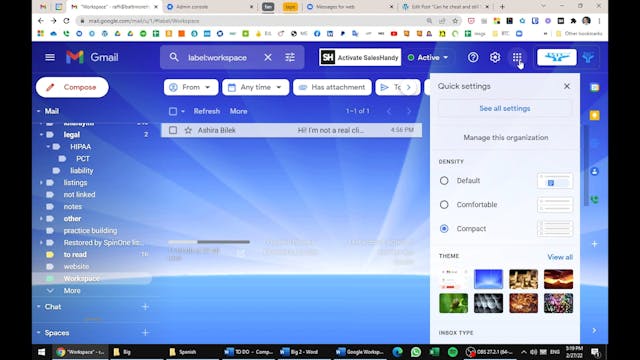Star the Ashira Bilek email

click(188, 130)
